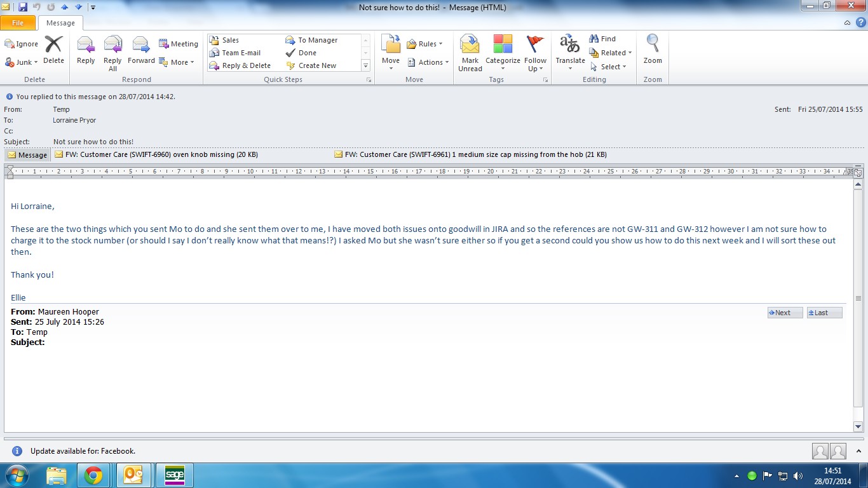
Task: Click the 'Update available for: Facebook' notice
Action: [83, 451]
